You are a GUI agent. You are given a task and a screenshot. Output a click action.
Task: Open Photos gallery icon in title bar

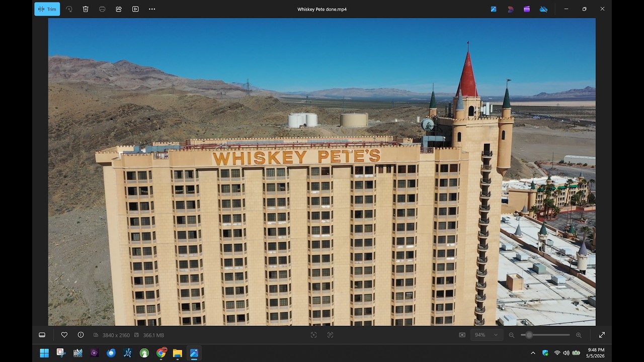click(x=494, y=9)
